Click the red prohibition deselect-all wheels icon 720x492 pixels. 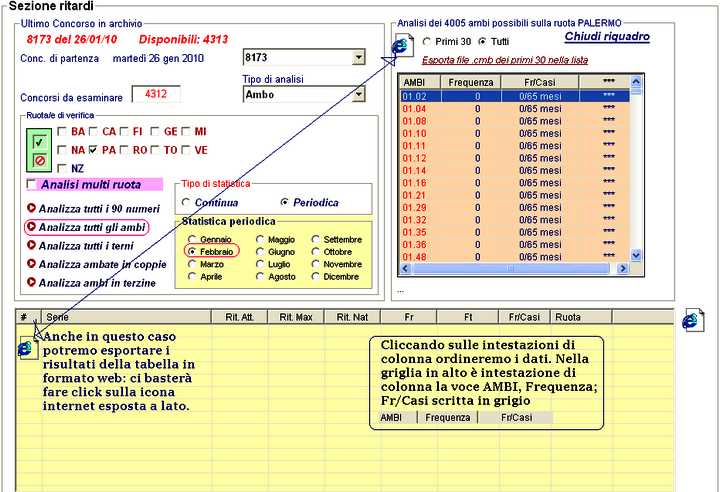coord(38,160)
